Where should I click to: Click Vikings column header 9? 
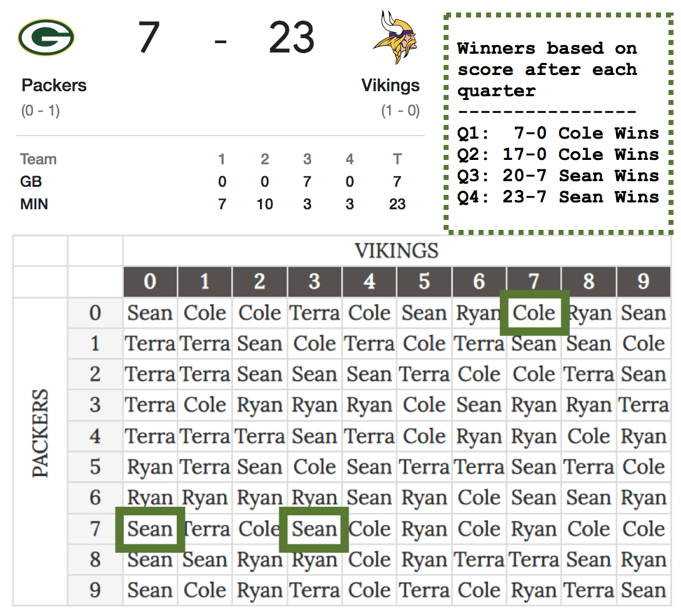tap(644, 282)
